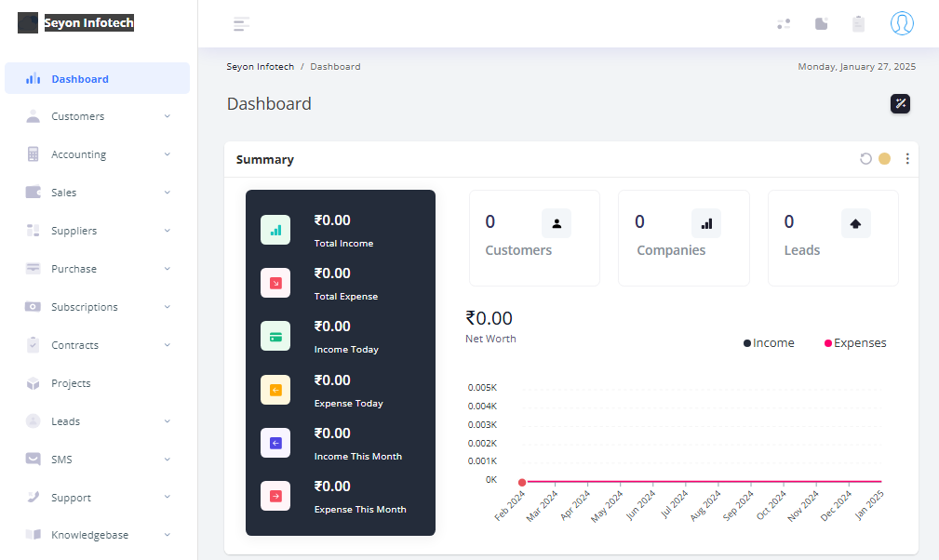
Task: Click the Leads card arrow icon
Action: tap(855, 223)
